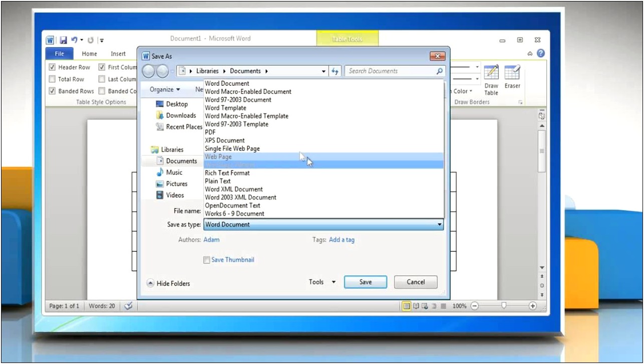The image size is (644, 364).
Task: Choose OpenDocument Text from the list
Action: pyautogui.click(x=324, y=206)
